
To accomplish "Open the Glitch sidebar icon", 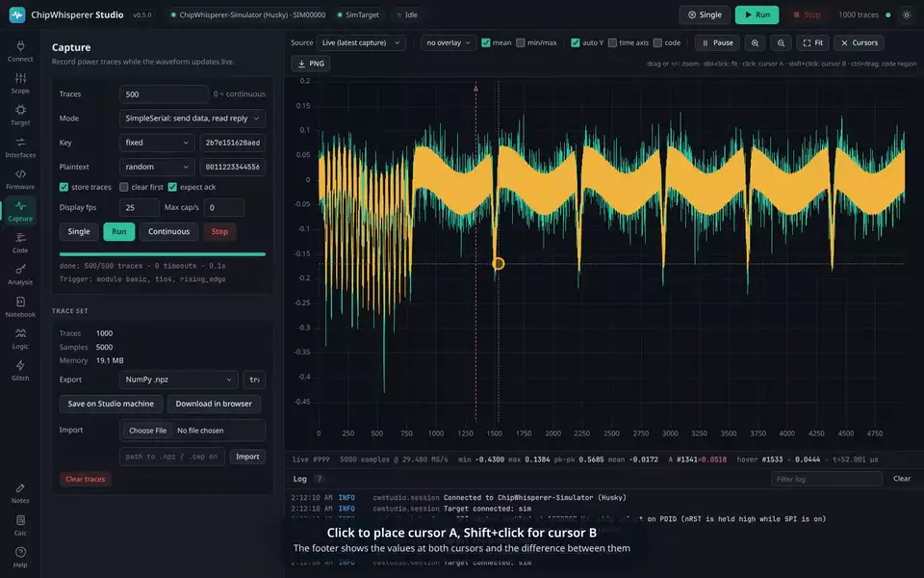I will pyautogui.click(x=20, y=370).
